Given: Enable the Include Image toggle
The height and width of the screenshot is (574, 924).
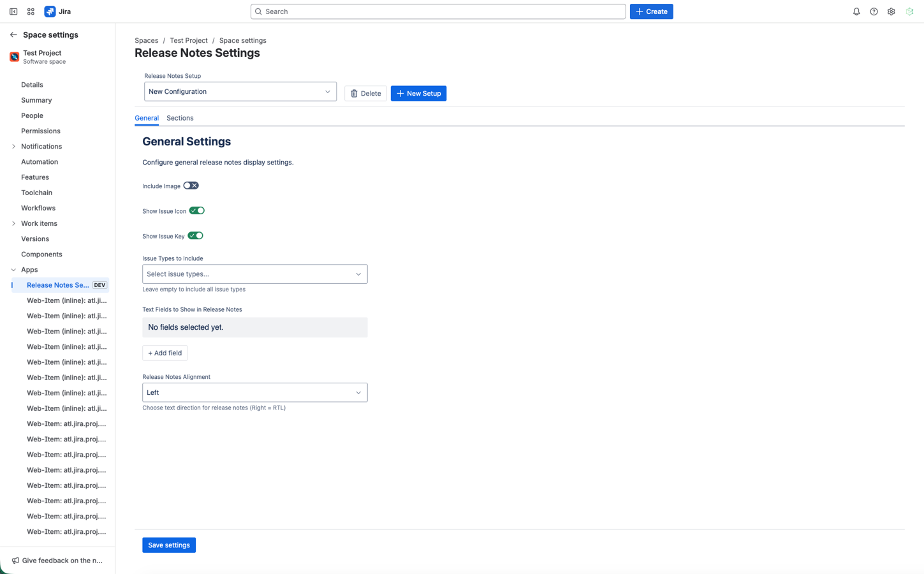Looking at the screenshot, I should (x=191, y=186).
